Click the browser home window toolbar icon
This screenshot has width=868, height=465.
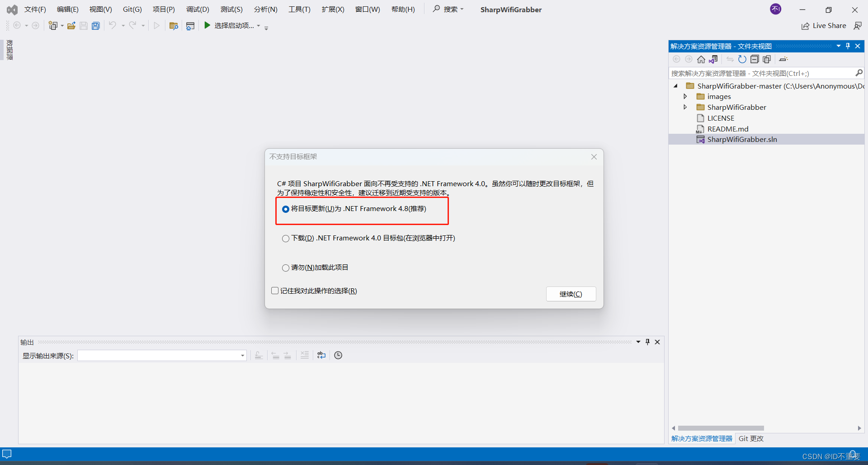click(190, 26)
